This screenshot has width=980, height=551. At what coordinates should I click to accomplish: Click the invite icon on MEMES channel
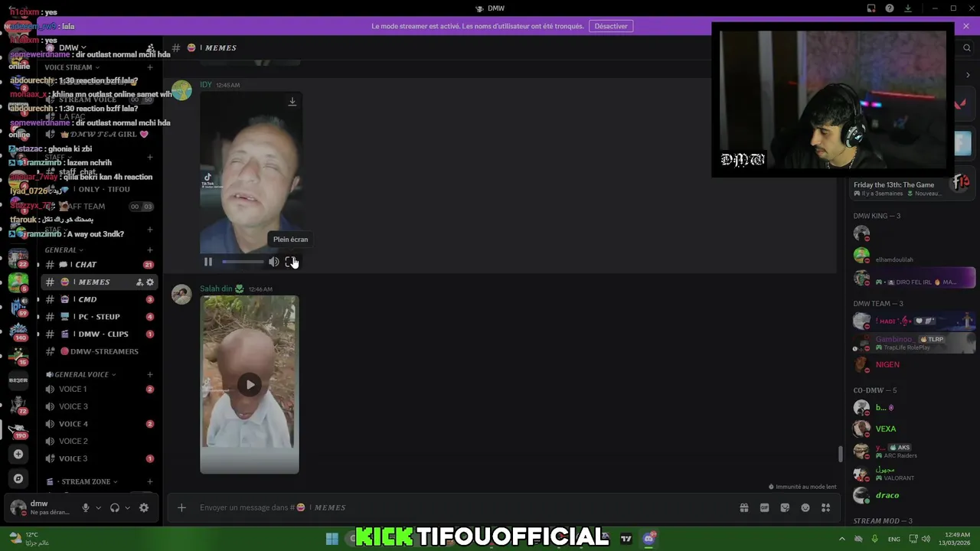[x=139, y=282]
